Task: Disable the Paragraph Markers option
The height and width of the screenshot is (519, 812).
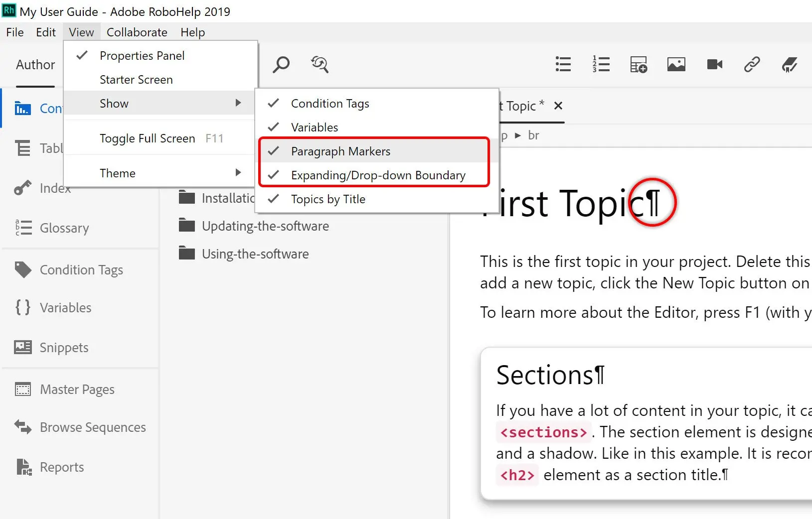Action: (x=340, y=151)
